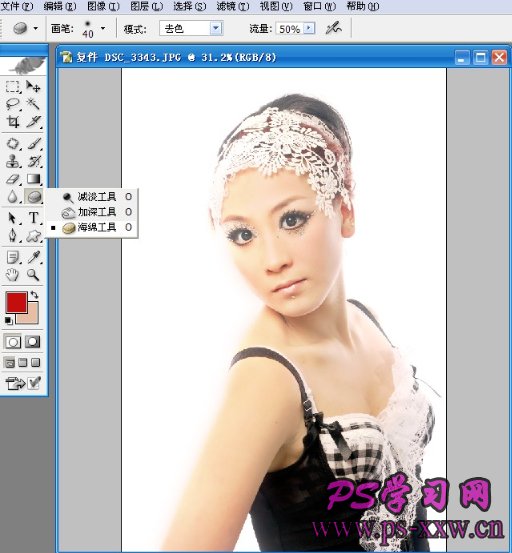Select the Eraser tool

click(x=13, y=179)
